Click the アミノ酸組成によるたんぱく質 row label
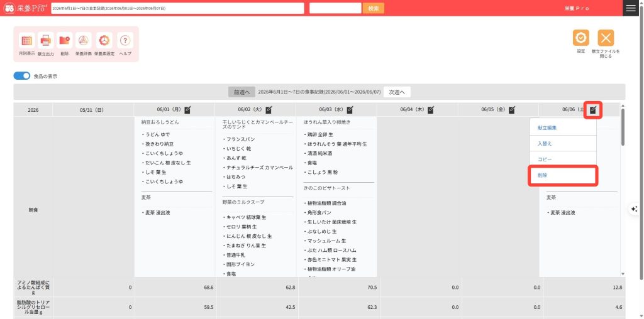644x319 pixels. tap(33, 287)
